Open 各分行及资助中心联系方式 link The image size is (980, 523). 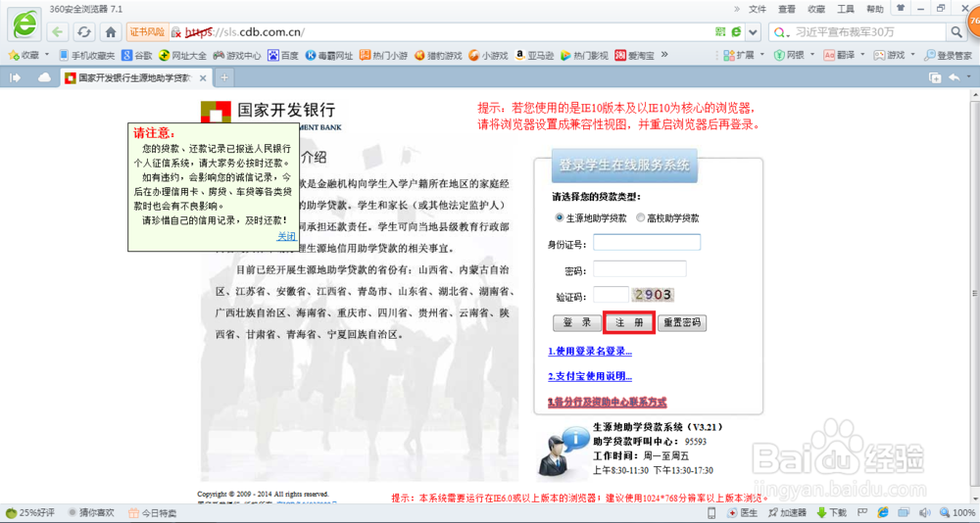pyautogui.click(x=608, y=402)
